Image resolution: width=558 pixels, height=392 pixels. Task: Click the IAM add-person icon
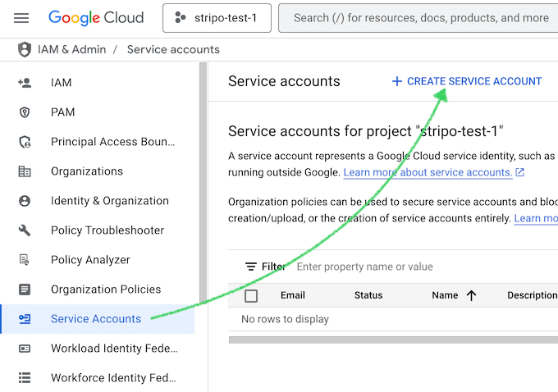pyautogui.click(x=25, y=83)
